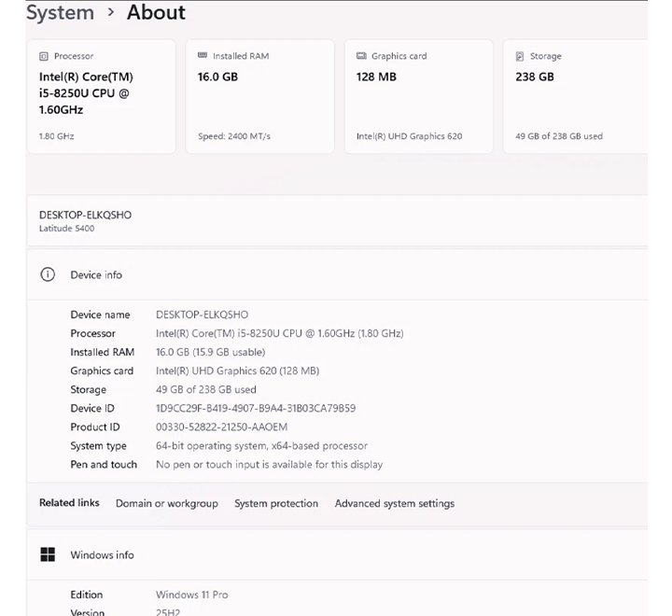Open the Installed RAM summary card
The image size is (672, 616).
pyautogui.click(x=260, y=96)
